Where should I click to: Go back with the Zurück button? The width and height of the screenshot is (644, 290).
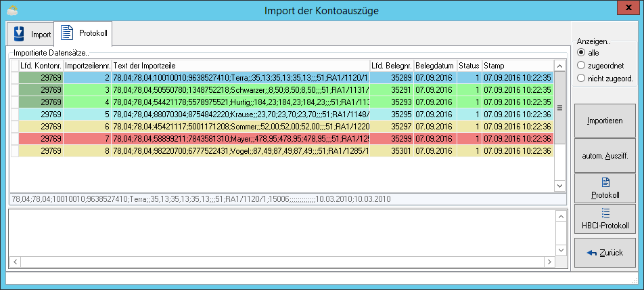coord(605,253)
